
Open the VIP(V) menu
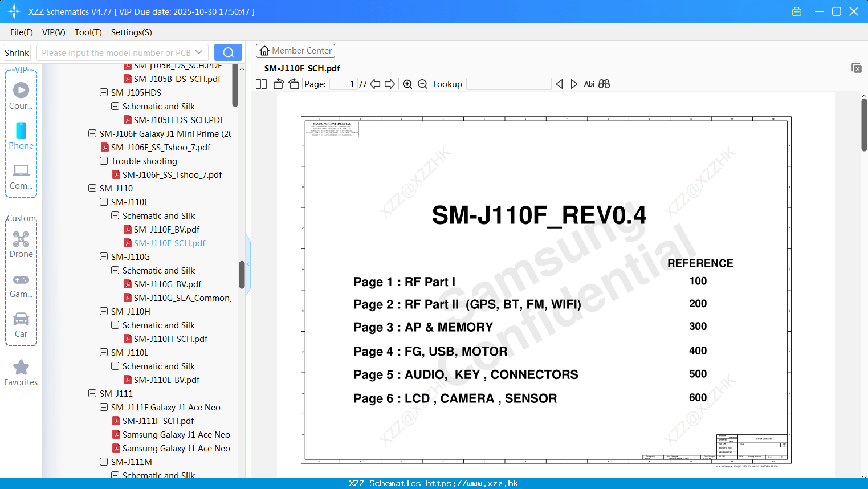tap(54, 32)
